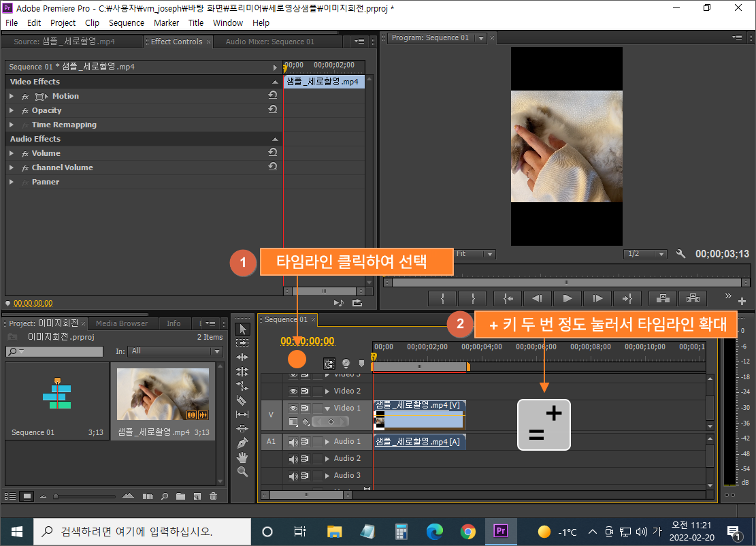Image resolution: width=756 pixels, height=546 pixels.
Task: Add a marker in the timeline
Action: [361, 364]
